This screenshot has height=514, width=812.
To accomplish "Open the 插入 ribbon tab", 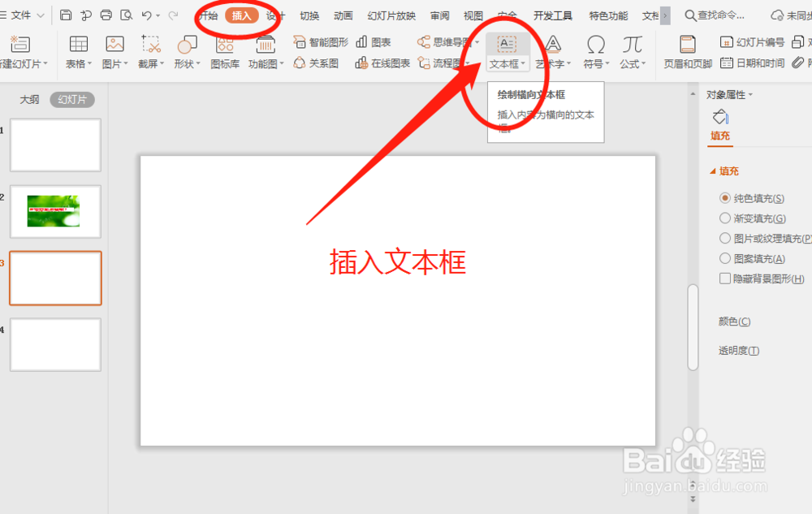I will pos(241,15).
